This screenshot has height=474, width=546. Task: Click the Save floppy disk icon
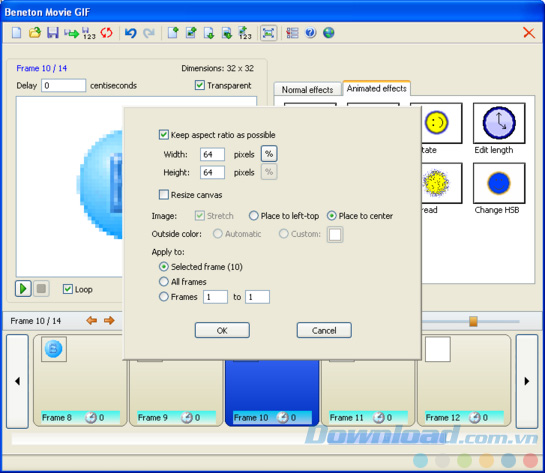(53, 33)
